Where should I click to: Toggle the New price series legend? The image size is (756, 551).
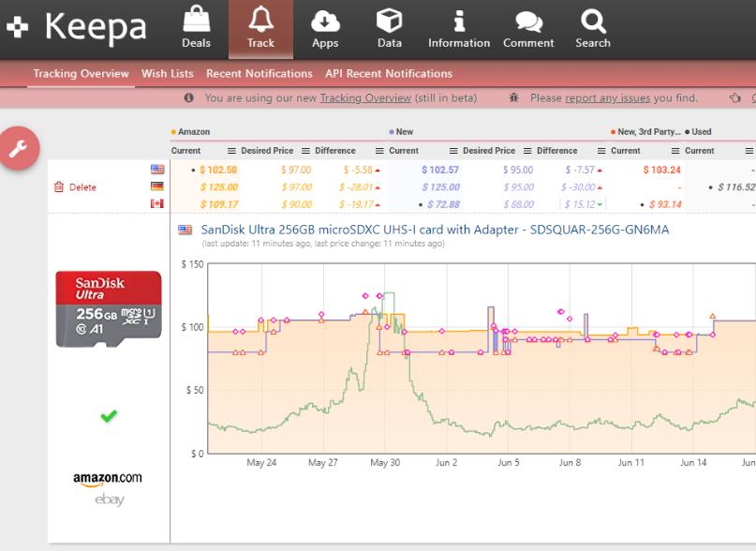point(401,132)
